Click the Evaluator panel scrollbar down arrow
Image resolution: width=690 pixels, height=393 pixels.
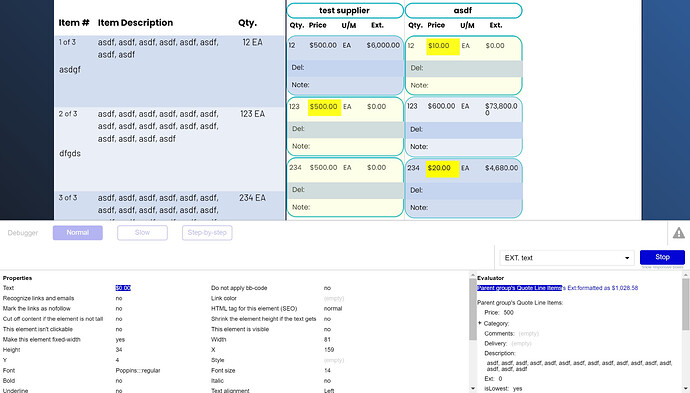click(686, 388)
